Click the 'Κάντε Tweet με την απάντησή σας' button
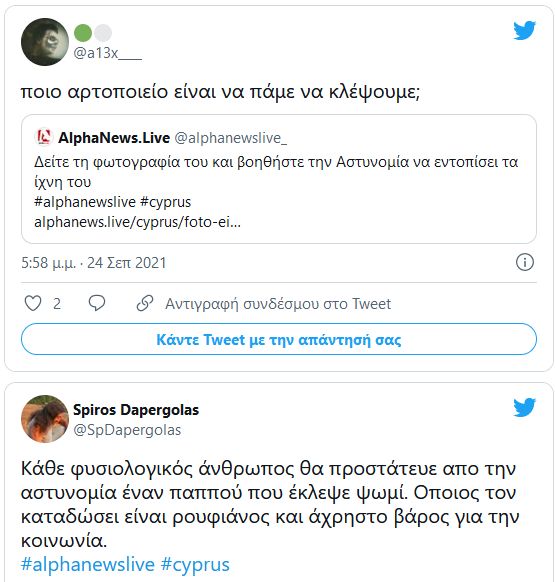This screenshot has width=555, height=582. tap(279, 339)
